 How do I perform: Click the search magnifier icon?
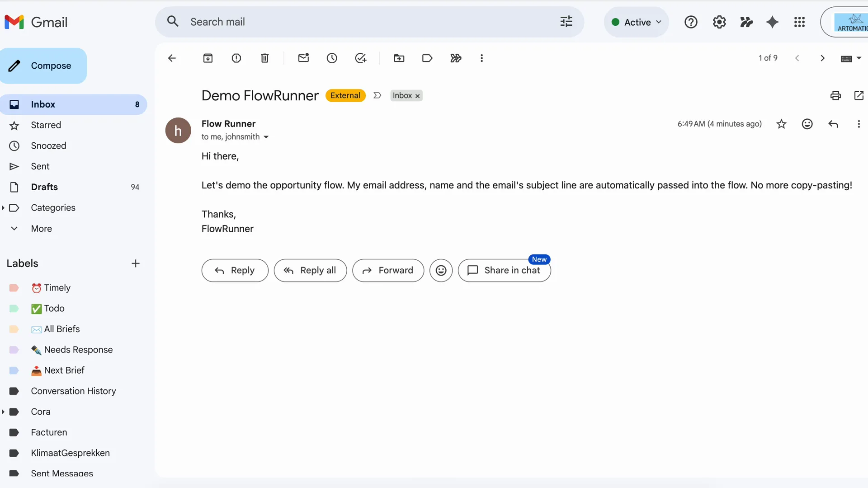pyautogui.click(x=173, y=21)
